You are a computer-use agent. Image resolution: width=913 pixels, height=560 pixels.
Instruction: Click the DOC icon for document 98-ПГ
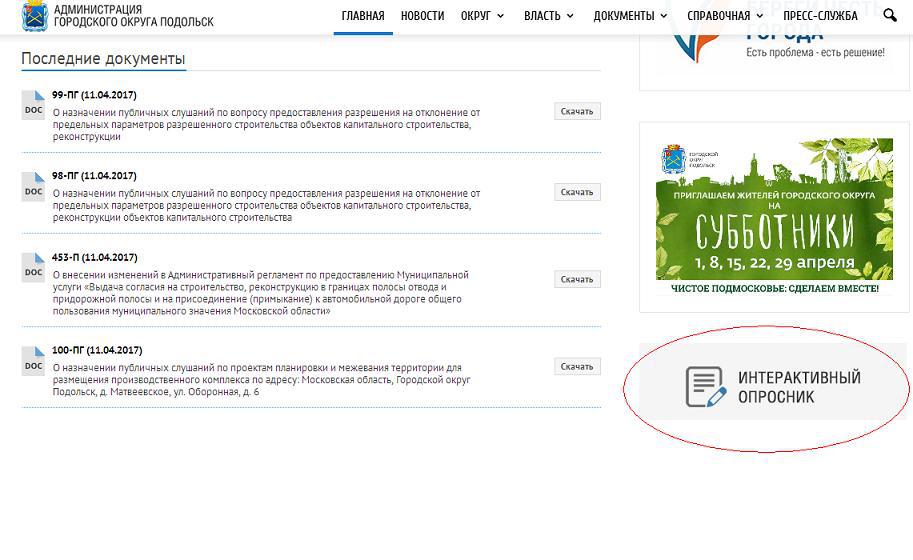(33, 186)
